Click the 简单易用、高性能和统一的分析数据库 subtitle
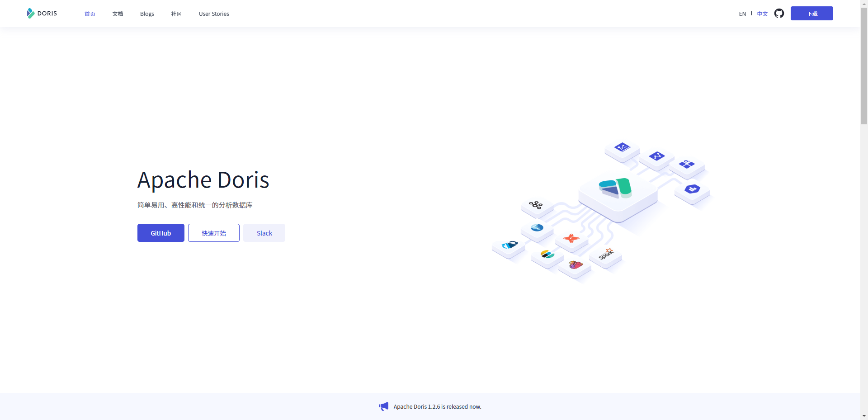This screenshot has height=420, width=868. click(x=195, y=205)
